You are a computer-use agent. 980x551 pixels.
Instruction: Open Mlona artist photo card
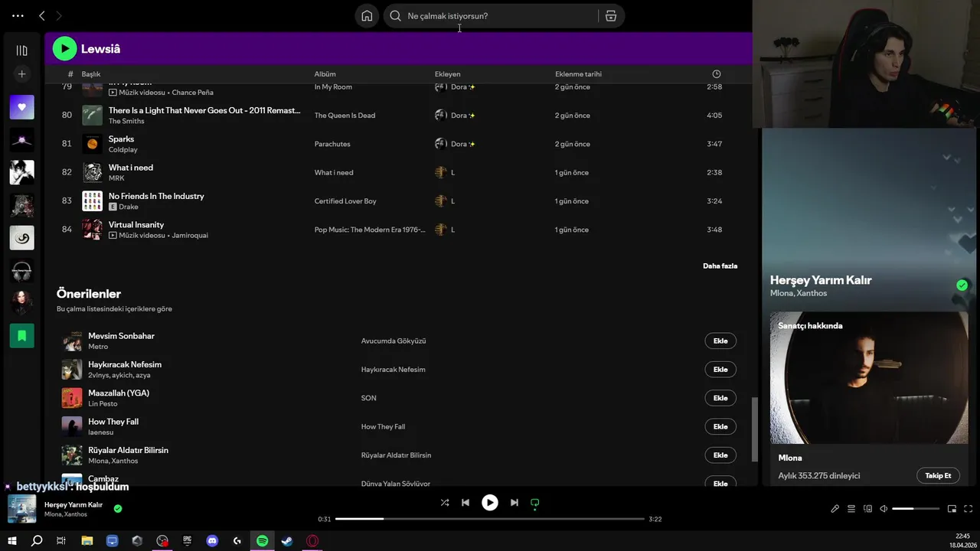(x=869, y=377)
